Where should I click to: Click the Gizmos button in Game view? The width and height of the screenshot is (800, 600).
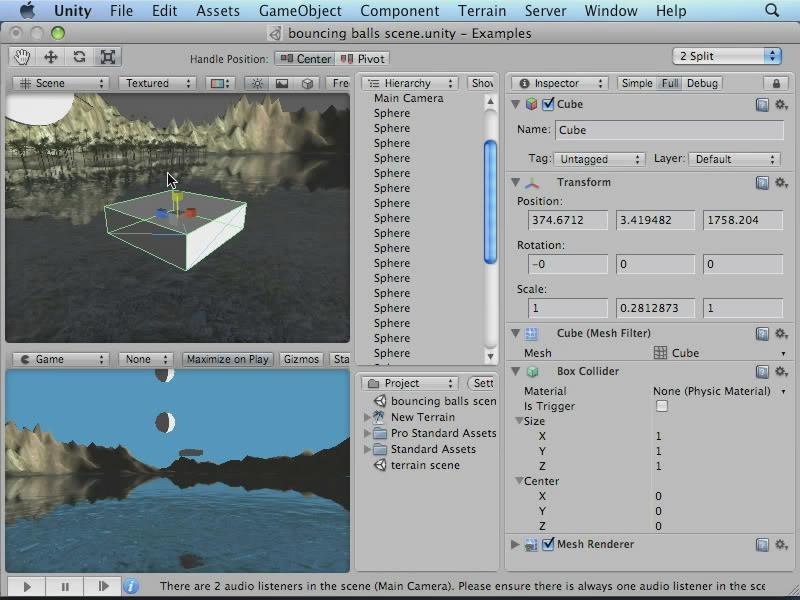click(x=301, y=359)
